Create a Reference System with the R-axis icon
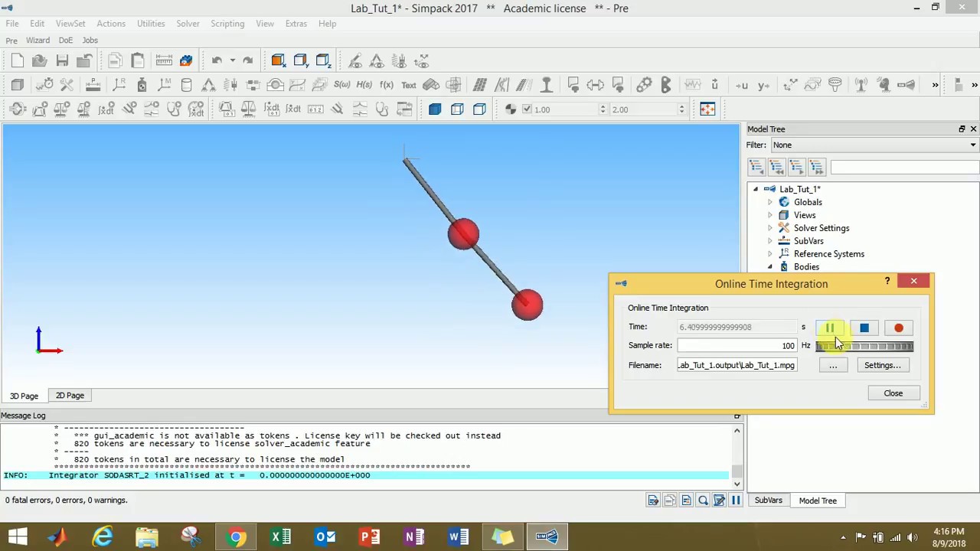980x551 pixels. [x=119, y=85]
